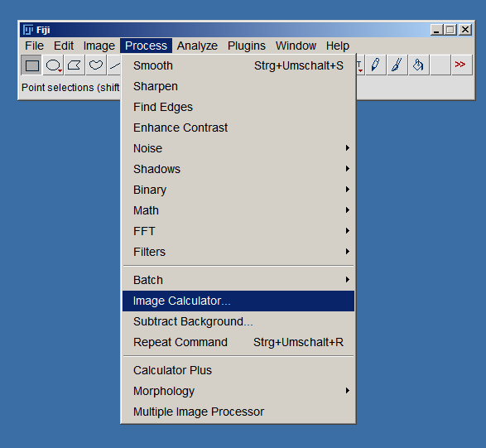Open Multiple Image Processor
The width and height of the screenshot is (486, 448).
tap(238, 412)
